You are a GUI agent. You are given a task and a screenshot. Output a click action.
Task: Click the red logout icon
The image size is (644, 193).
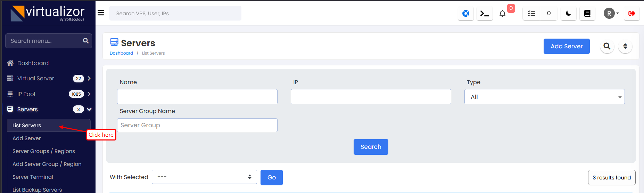631,14
